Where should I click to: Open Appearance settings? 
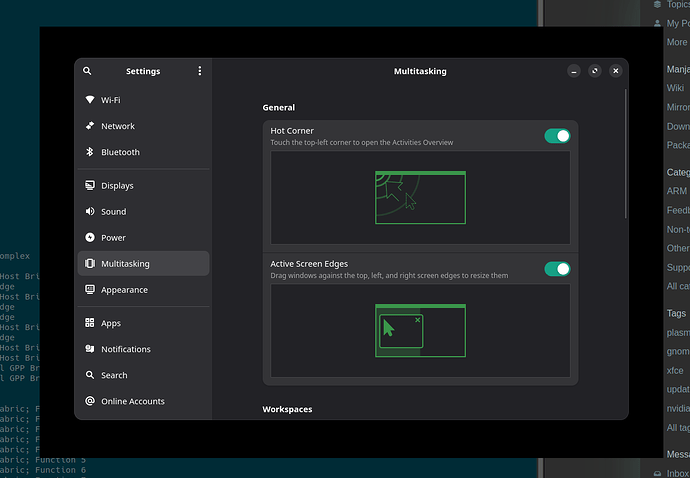point(143,290)
